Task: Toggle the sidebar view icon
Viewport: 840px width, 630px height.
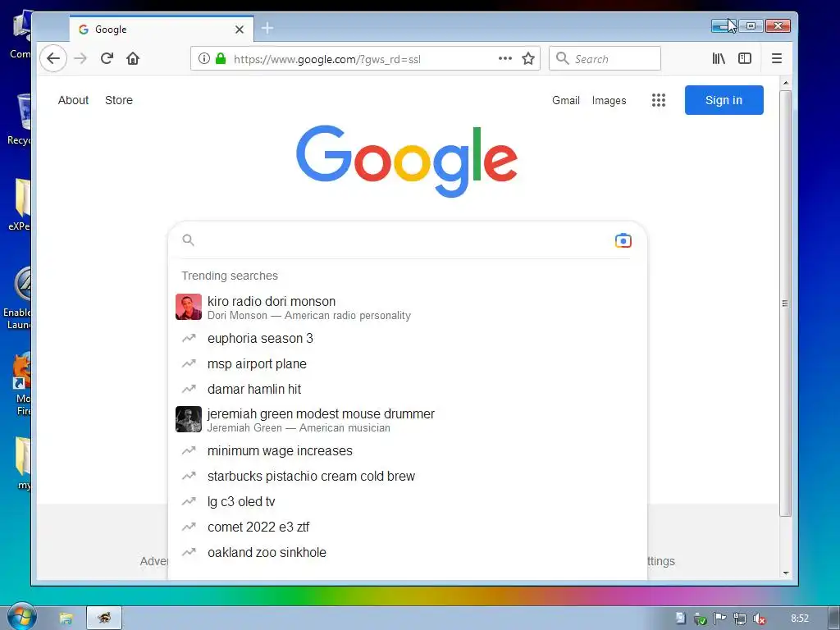Action: click(745, 58)
